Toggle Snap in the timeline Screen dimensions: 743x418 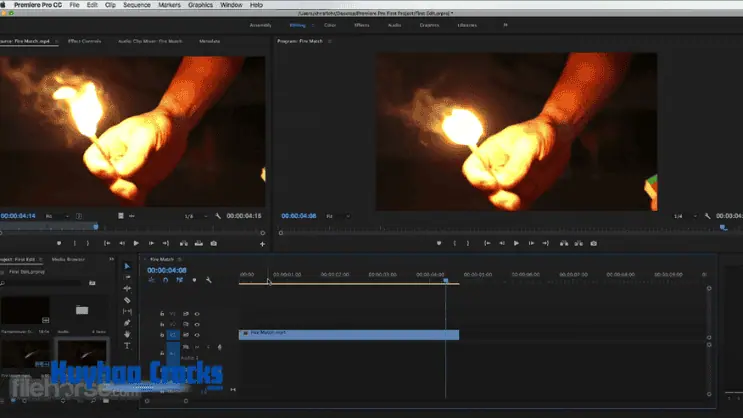coord(166,280)
